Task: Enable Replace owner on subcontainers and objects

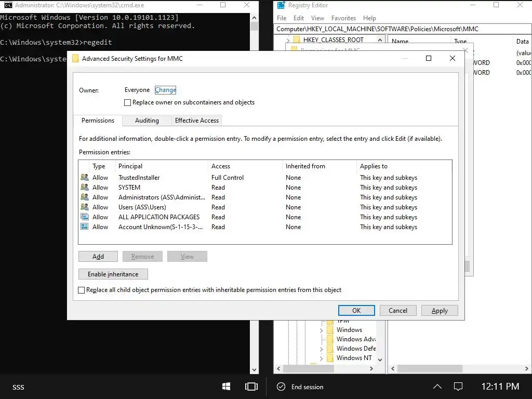Action: pyautogui.click(x=128, y=102)
